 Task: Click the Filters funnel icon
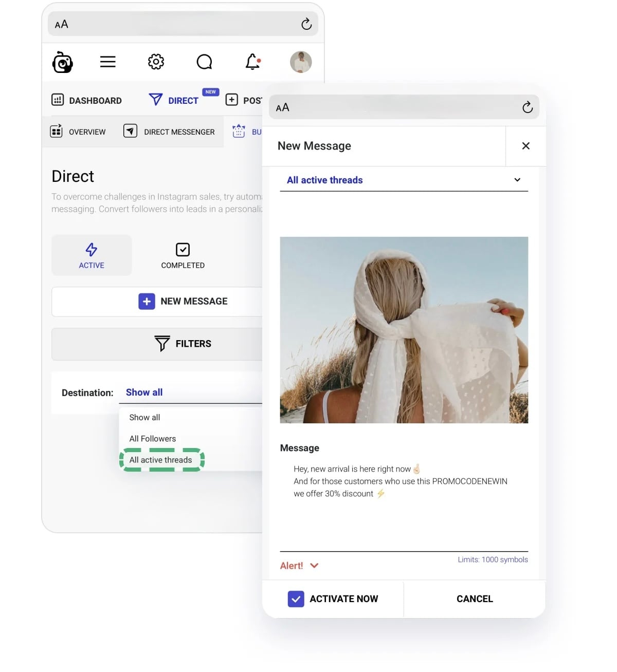click(x=162, y=343)
